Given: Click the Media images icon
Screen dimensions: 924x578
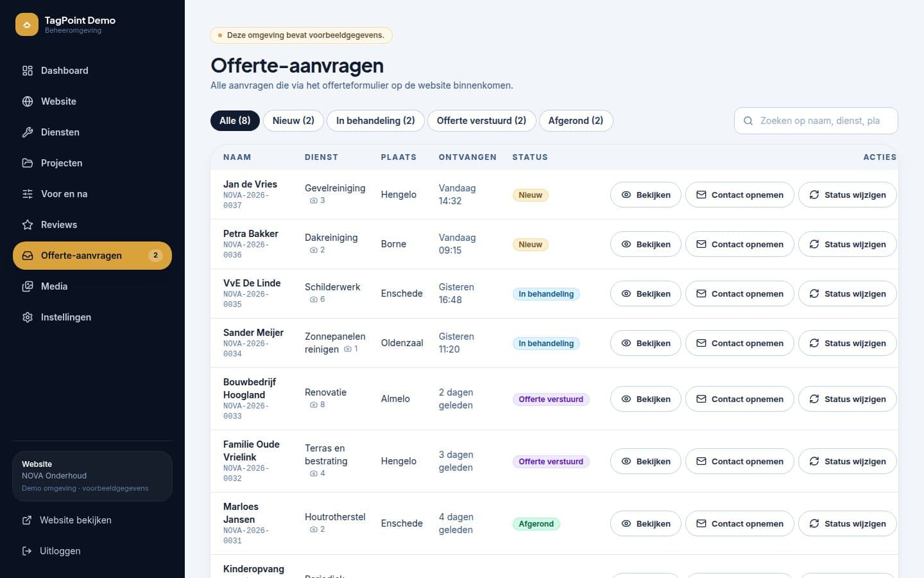Looking at the screenshot, I should (28, 286).
